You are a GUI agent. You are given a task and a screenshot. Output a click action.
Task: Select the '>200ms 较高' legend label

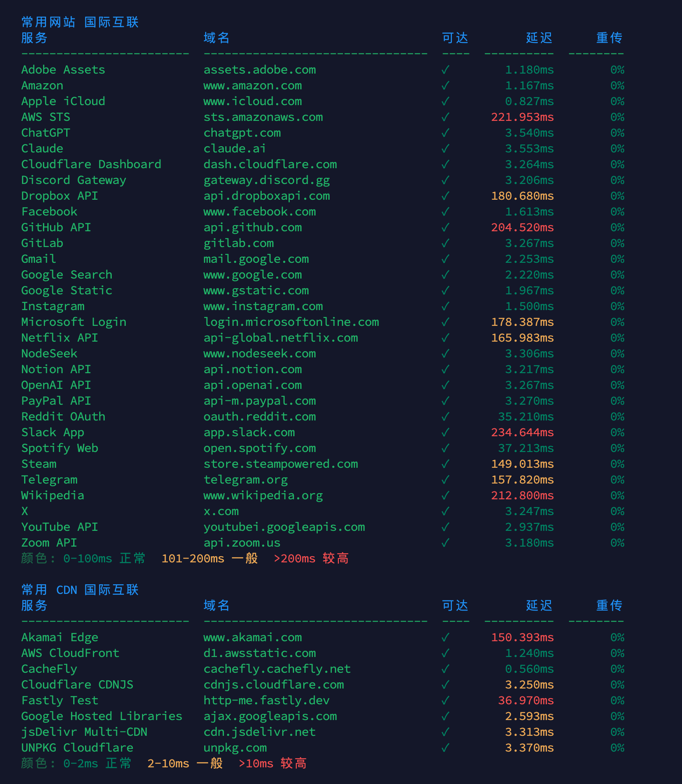pyautogui.click(x=311, y=558)
